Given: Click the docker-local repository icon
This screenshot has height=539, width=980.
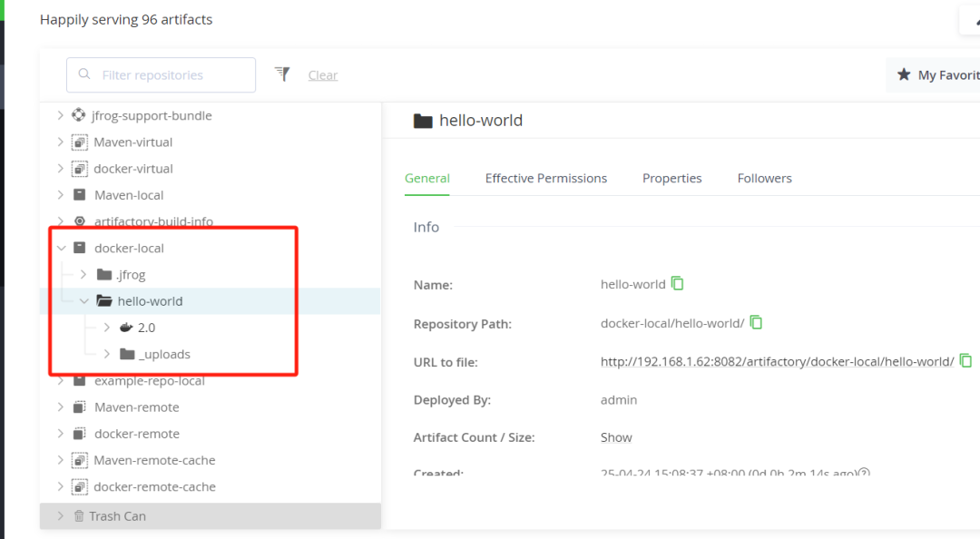Looking at the screenshot, I should [79, 248].
